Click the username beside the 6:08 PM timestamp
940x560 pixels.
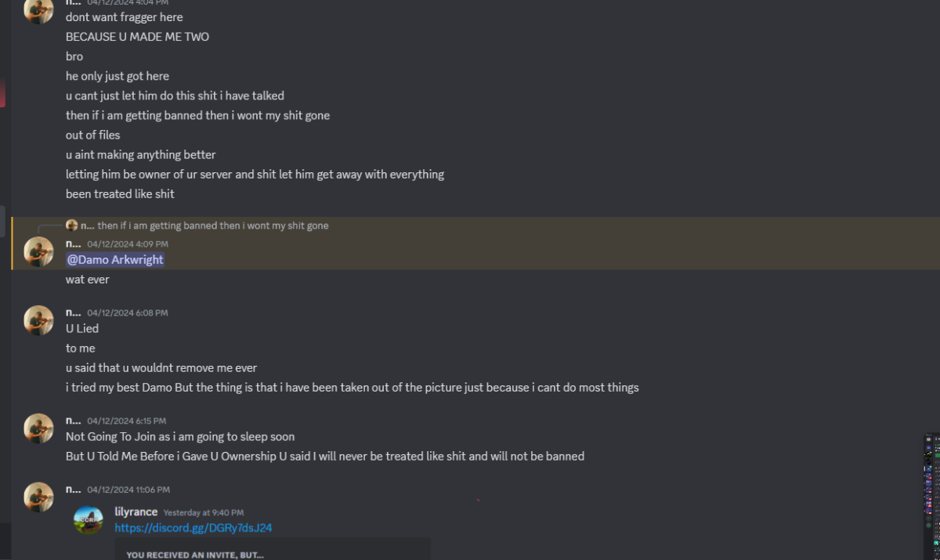coord(73,313)
